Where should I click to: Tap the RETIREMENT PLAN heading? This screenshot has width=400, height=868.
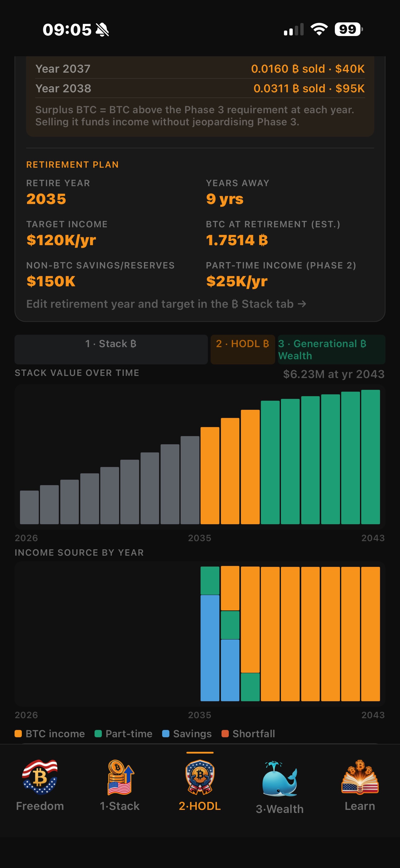pyautogui.click(x=72, y=165)
